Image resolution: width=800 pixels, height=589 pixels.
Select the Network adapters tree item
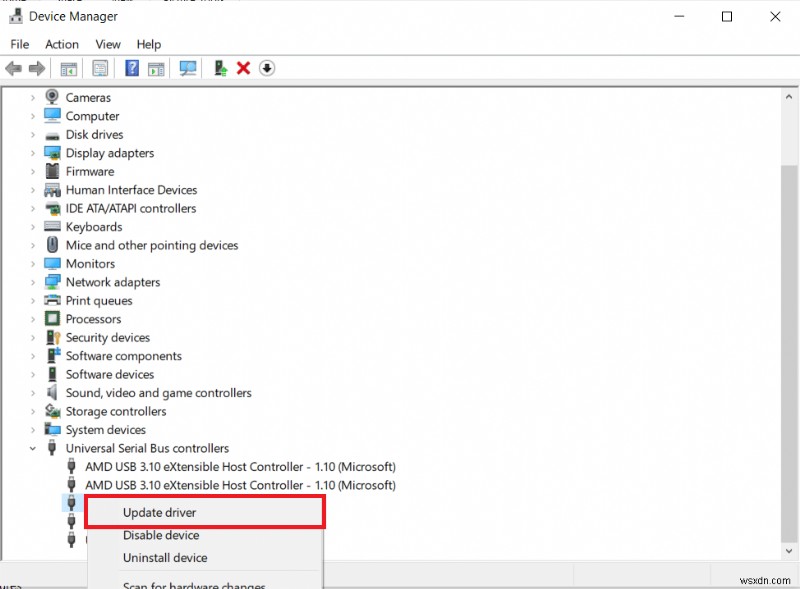point(113,282)
